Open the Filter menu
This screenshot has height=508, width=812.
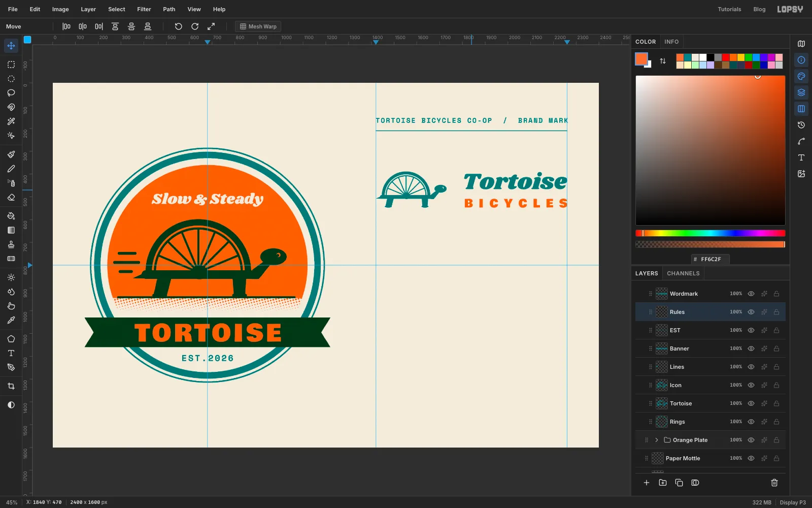[144, 9]
